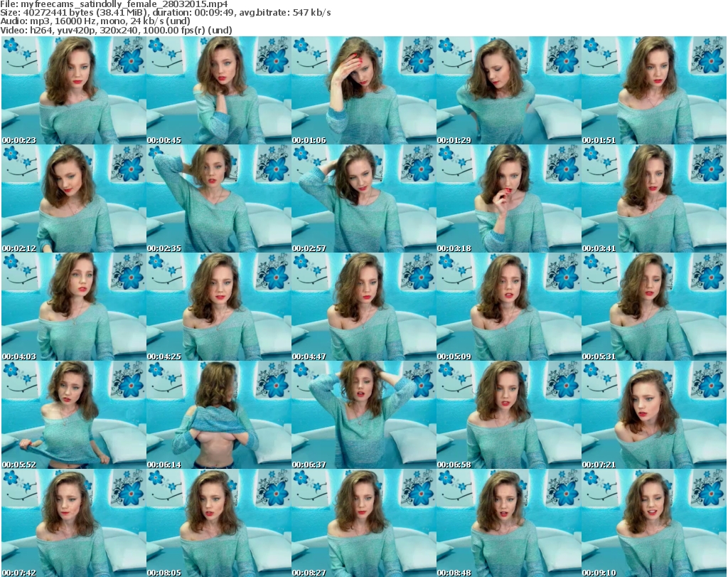Open the thumbnail stamped 00:05:31
The height and width of the screenshot is (577, 728).
point(654,307)
